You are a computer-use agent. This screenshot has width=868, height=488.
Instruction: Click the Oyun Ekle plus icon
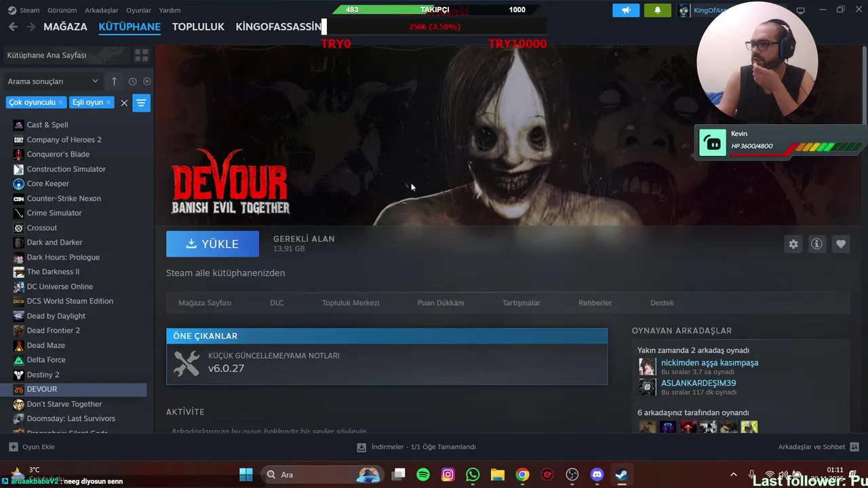pos(13,447)
